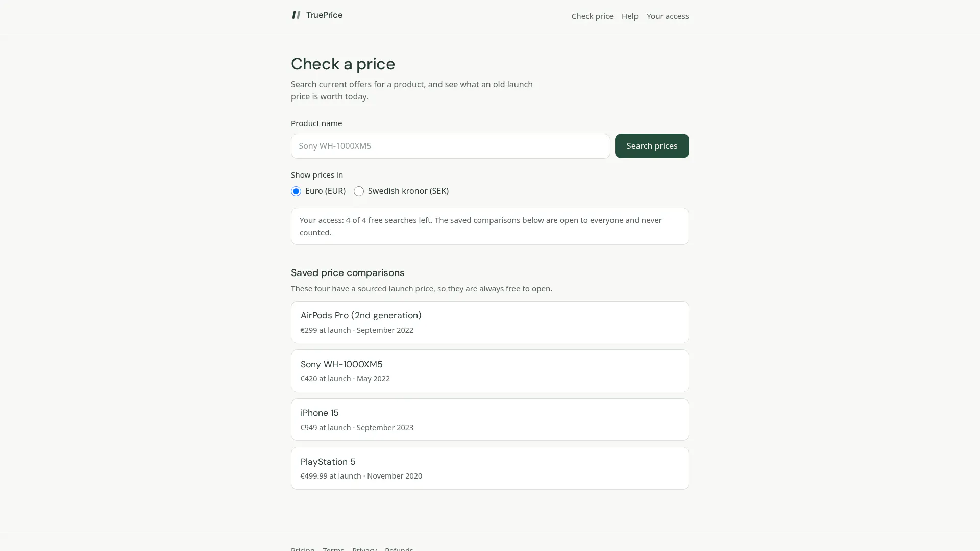This screenshot has height=551, width=980.
Task: Click the 'Product name' label
Action: click(316, 123)
